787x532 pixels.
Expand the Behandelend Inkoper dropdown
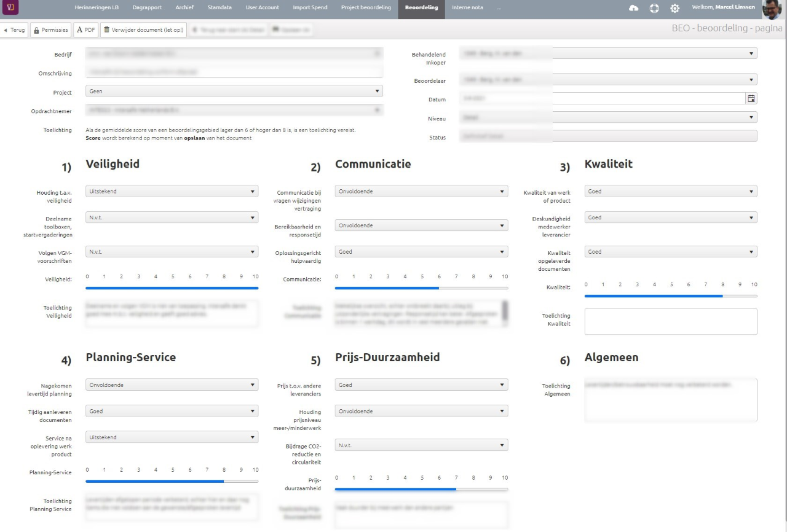pyautogui.click(x=608, y=53)
